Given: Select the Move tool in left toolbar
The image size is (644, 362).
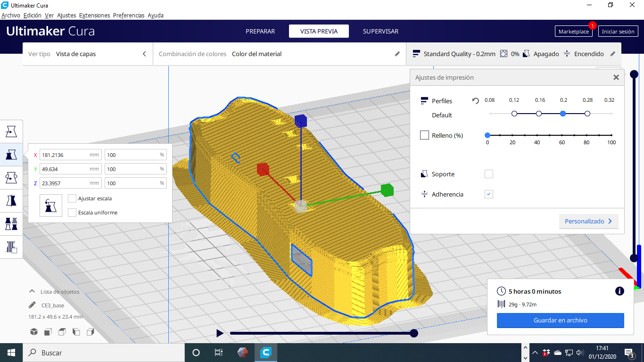Looking at the screenshot, I should 11,132.
